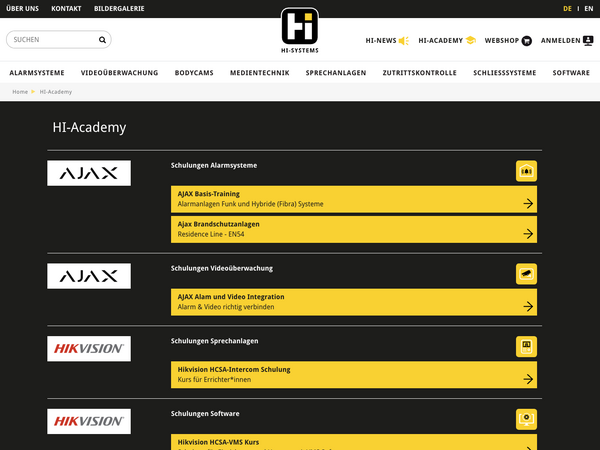600x450 pixels.
Task: Open Über Uns page
Action: [23, 8]
